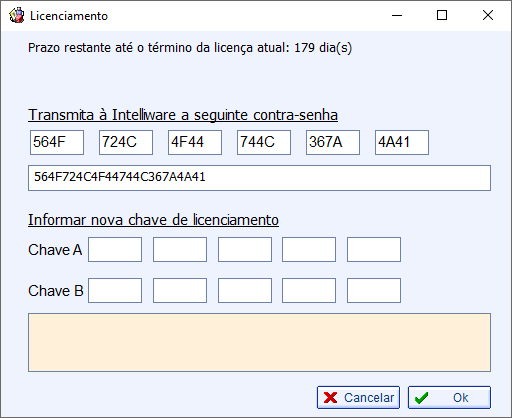The width and height of the screenshot is (512, 418).
Task: Select the 4A41 contra-senha field
Action: 402,142
